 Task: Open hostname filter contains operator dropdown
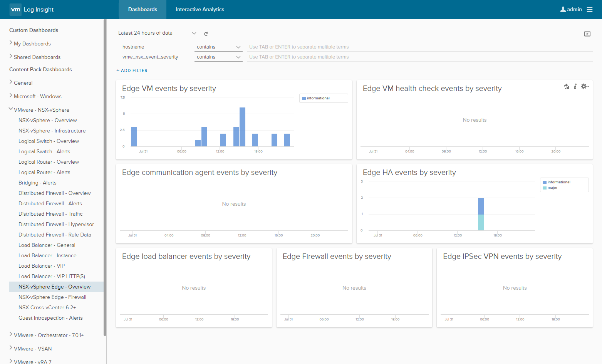click(218, 47)
